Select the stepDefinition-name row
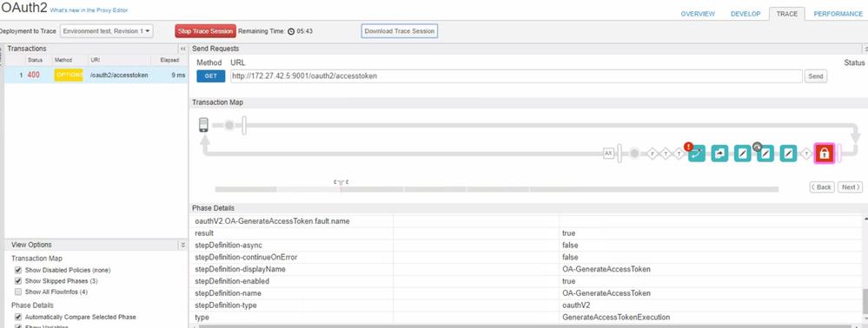The image size is (868, 328). coord(526,293)
